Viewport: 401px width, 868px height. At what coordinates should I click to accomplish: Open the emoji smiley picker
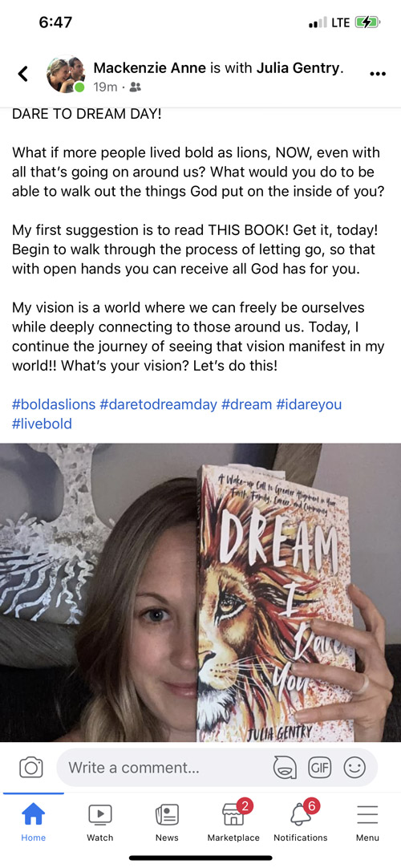pos(354,767)
